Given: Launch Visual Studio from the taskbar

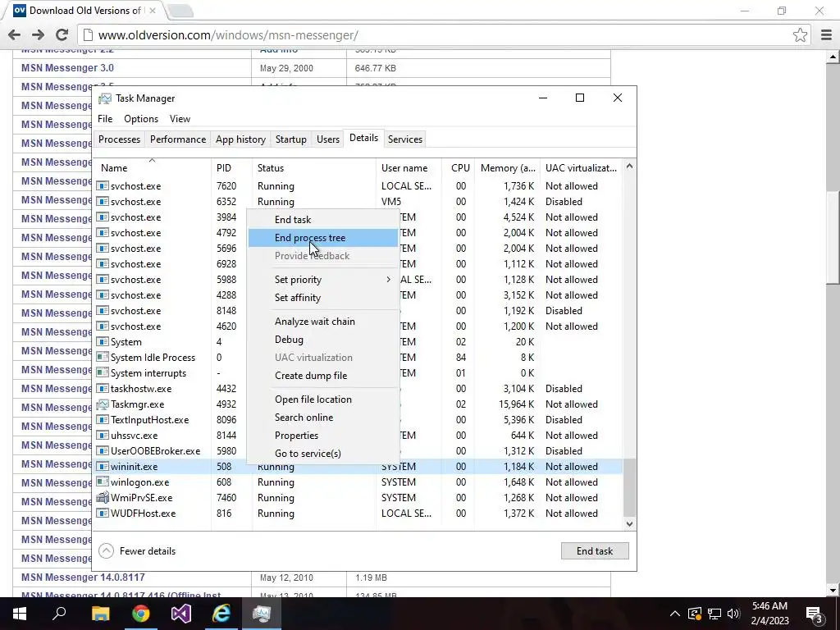Looking at the screenshot, I should (181, 614).
